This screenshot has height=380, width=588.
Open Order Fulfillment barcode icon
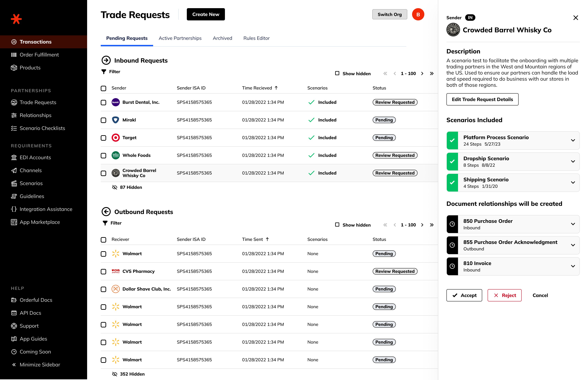14,55
